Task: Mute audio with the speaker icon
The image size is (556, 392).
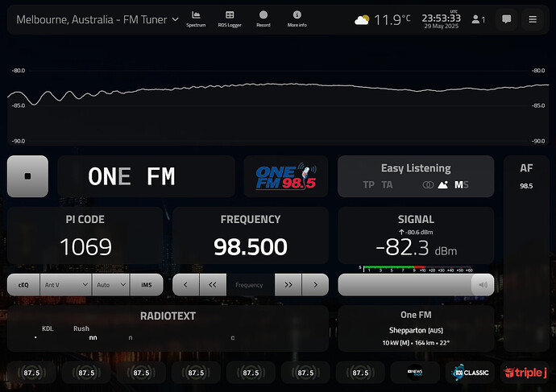Action: click(x=483, y=285)
